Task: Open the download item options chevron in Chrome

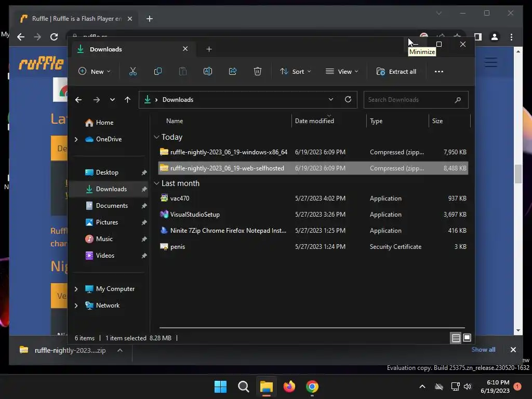Action: [120, 350]
